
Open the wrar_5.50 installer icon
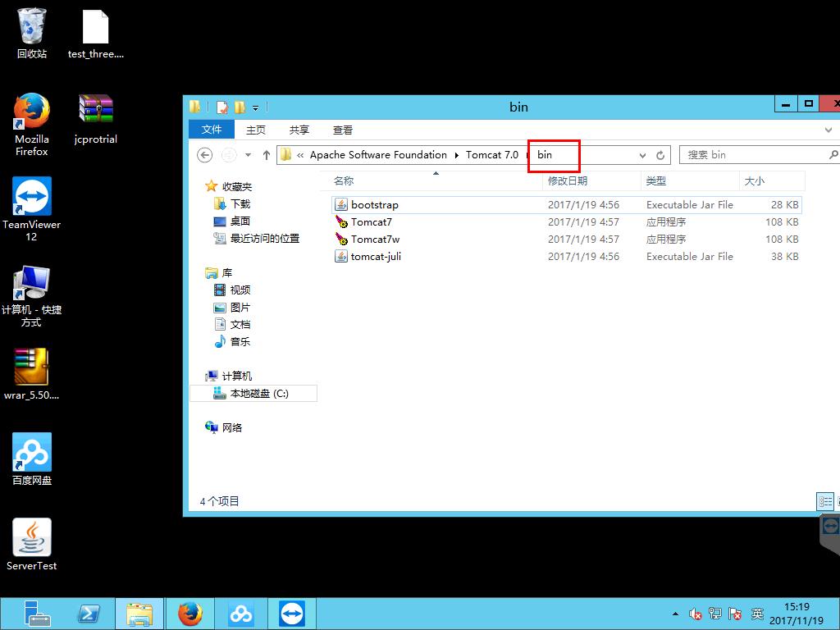pyautogui.click(x=32, y=374)
